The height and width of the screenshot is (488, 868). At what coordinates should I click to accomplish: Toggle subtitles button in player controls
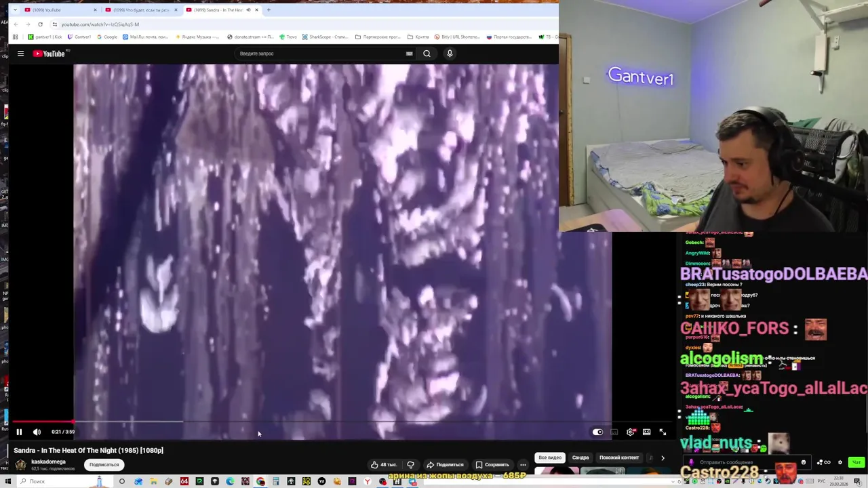[x=614, y=432]
